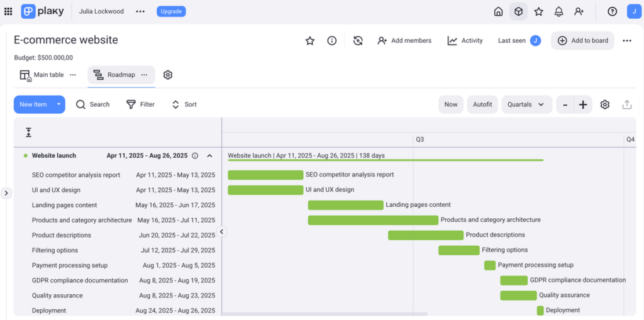The height and width of the screenshot is (320, 644).
Task: Open the notifications bell icon
Action: tap(558, 11)
